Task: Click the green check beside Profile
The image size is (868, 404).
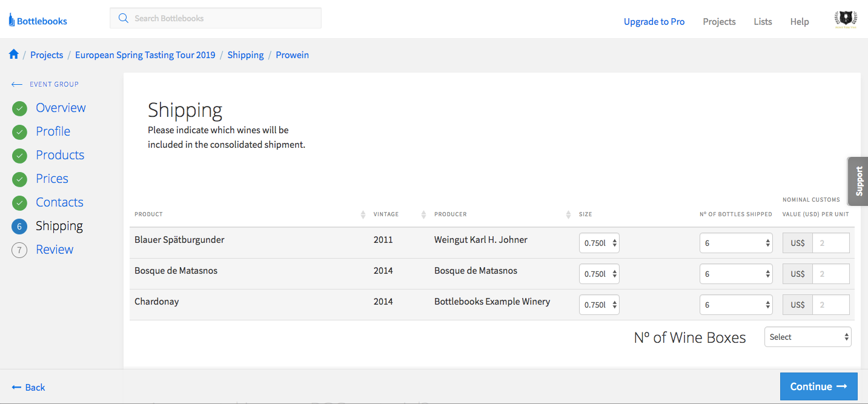Action: click(x=19, y=132)
